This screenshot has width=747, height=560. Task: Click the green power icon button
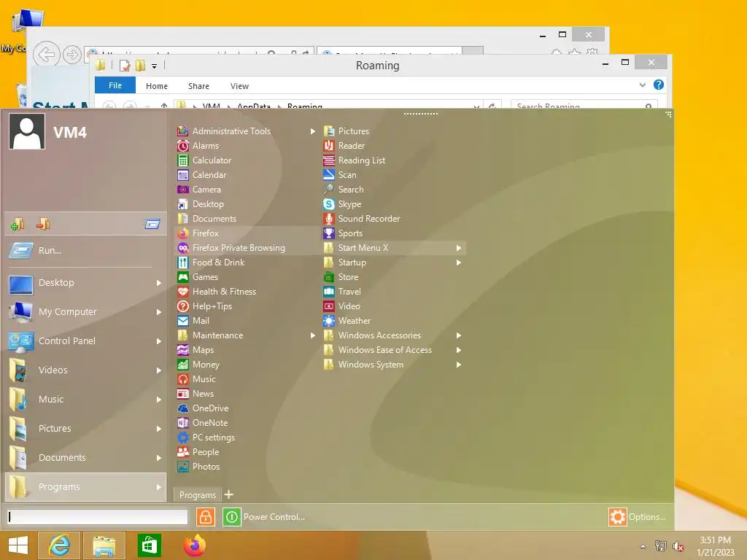click(231, 517)
